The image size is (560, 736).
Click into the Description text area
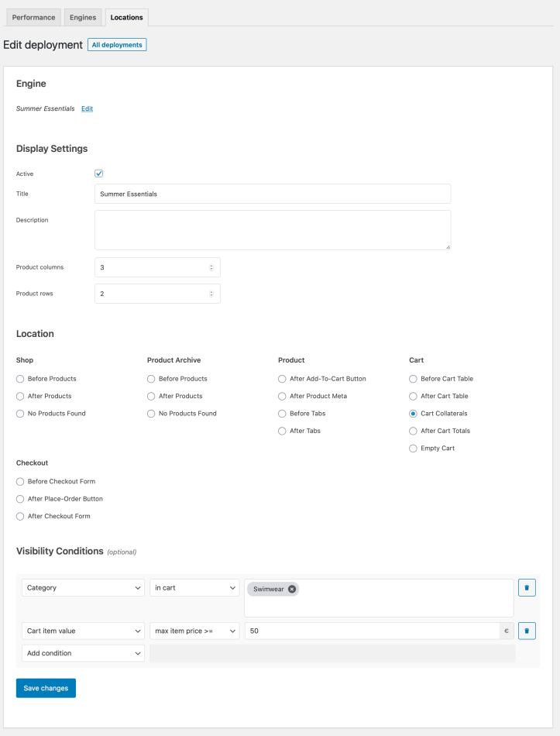[273, 230]
